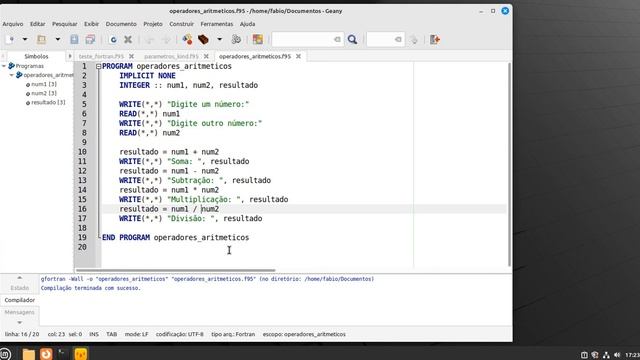Switch to the teste_fortran.f95 tab
The image size is (640, 360).
(x=101, y=56)
